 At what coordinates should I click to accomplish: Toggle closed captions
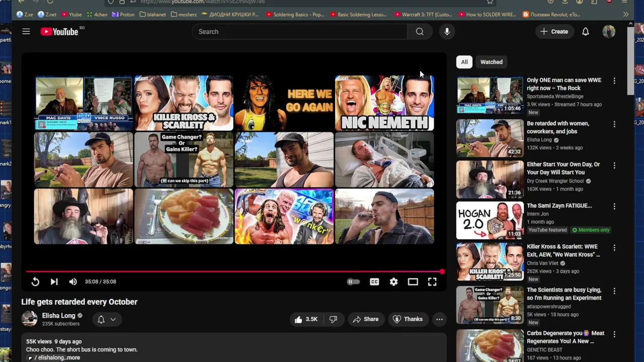click(374, 282)
